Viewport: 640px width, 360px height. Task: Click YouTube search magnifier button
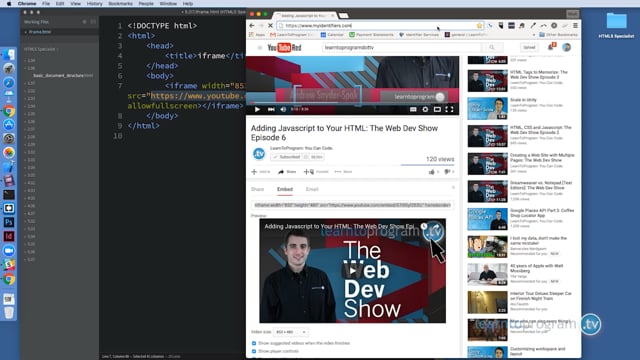click(x=492, y=48)
